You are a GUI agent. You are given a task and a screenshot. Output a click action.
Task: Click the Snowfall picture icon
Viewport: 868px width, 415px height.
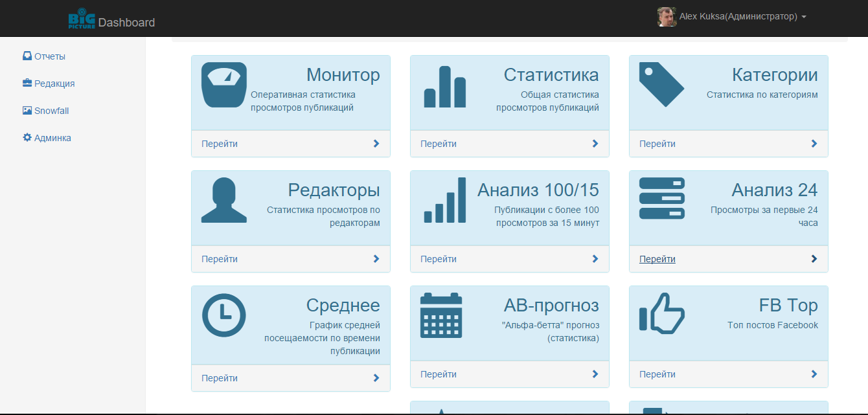pyautogui.click(x=27, y=111)
